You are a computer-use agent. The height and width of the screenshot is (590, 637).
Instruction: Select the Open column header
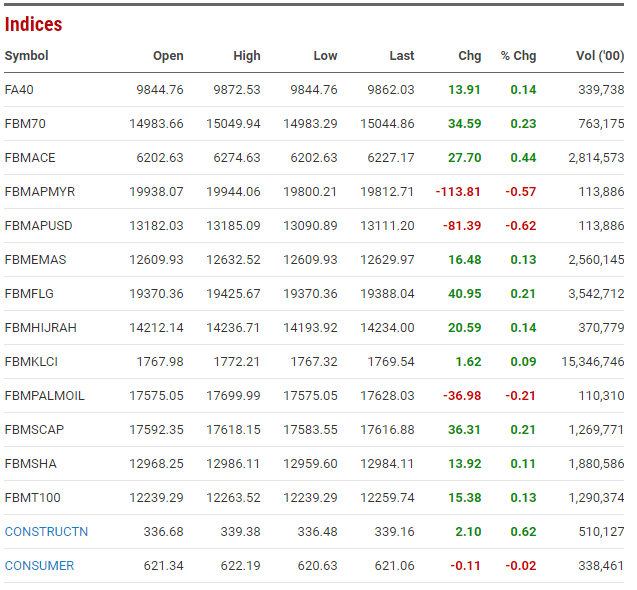168,56
